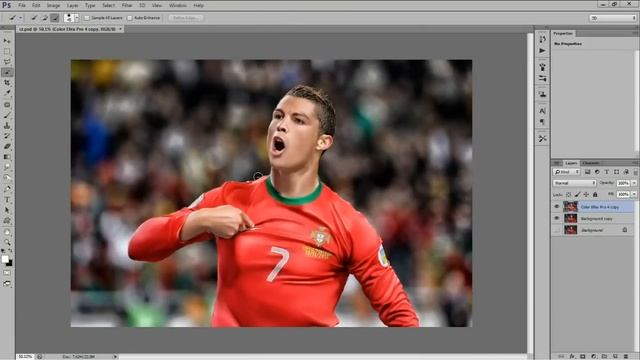Open the Filter menu
640x360 pixels.
tap(127, 6)
